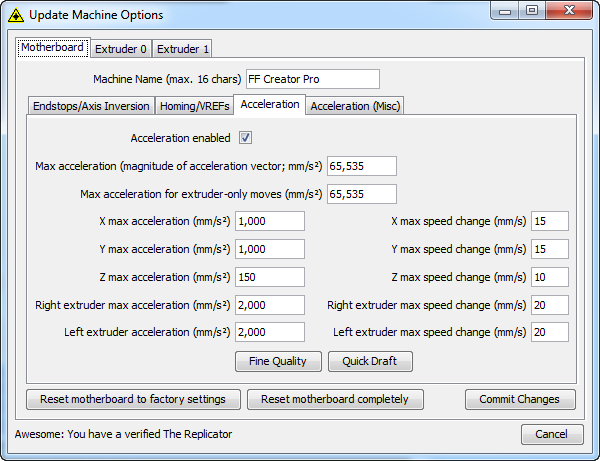Cancel the machine options dialog
The width and height of the screenshot is (600, 461).
(x=551, y=434)
